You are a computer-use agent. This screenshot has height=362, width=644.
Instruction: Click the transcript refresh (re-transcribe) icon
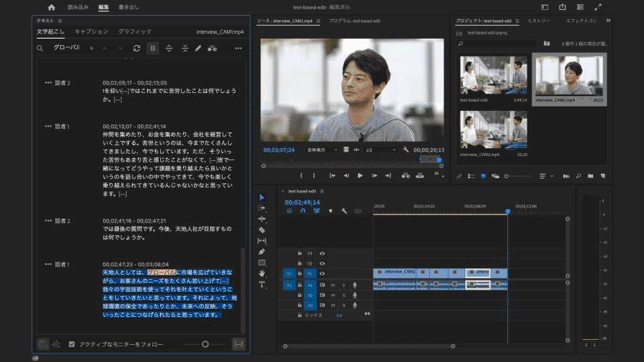pos(137,49)
